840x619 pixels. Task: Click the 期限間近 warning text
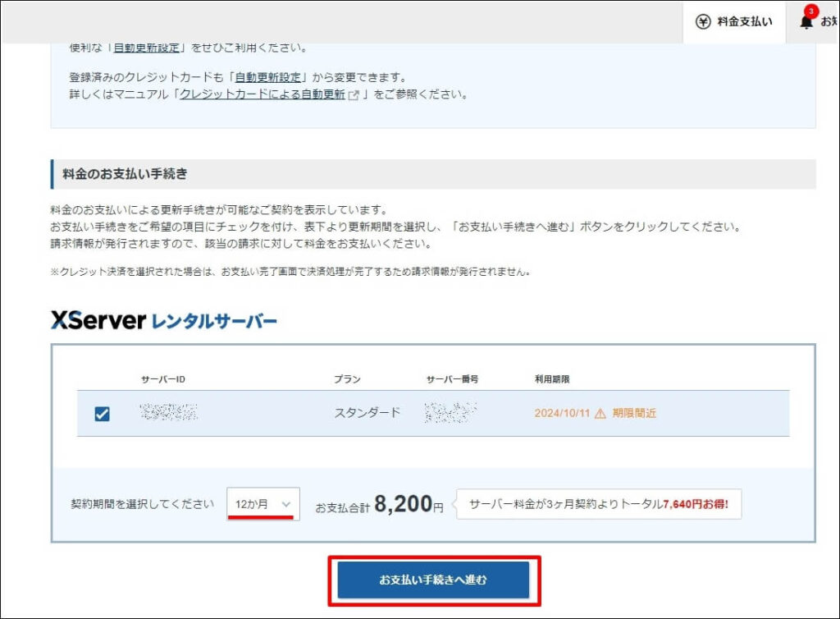(x=634, y=413)
